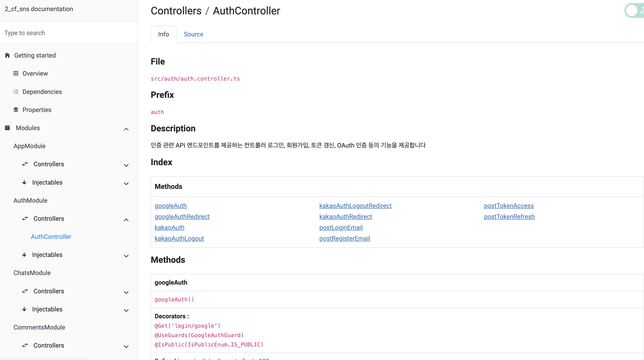
Task: Click the Overview grid icon
Action: pos(16,73)
